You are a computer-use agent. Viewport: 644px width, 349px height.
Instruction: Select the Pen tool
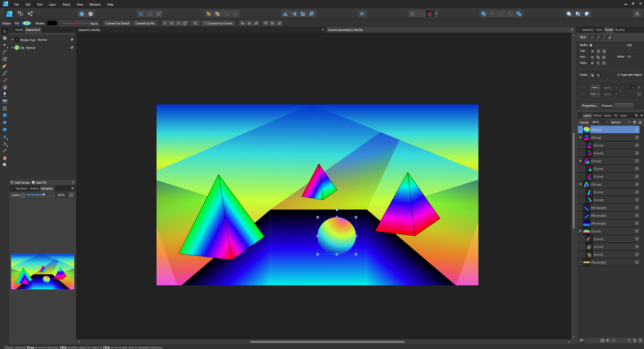pyautogui.click(x=5, y=66)
